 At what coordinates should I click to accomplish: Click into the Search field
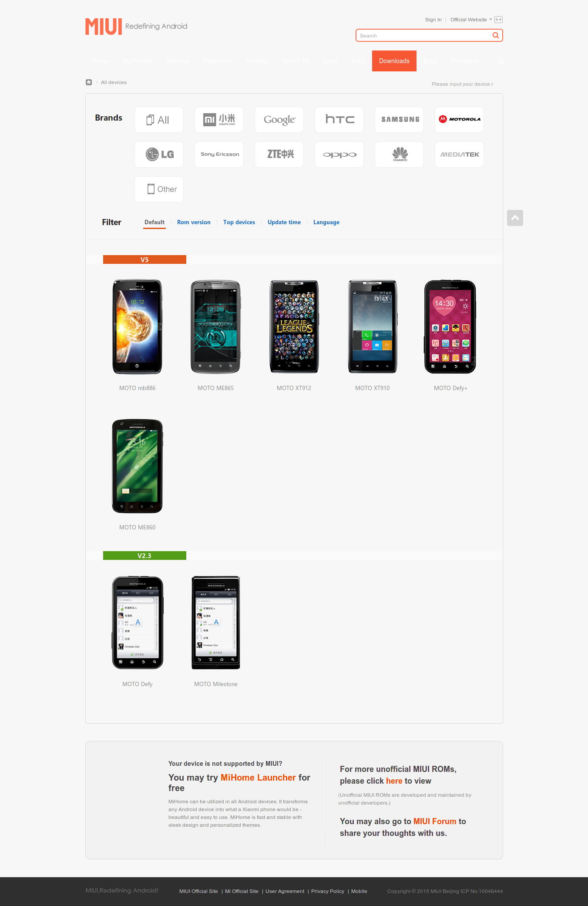pos(423,36)
